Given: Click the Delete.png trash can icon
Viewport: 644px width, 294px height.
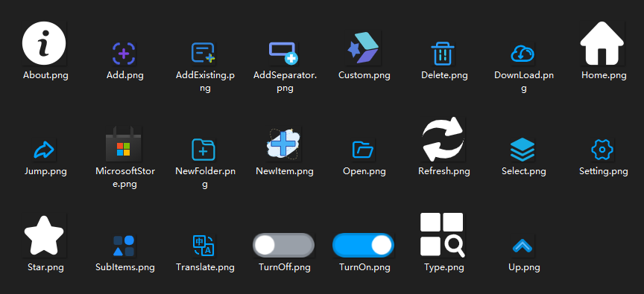Looking at the screenshot, I should (443, 54).
